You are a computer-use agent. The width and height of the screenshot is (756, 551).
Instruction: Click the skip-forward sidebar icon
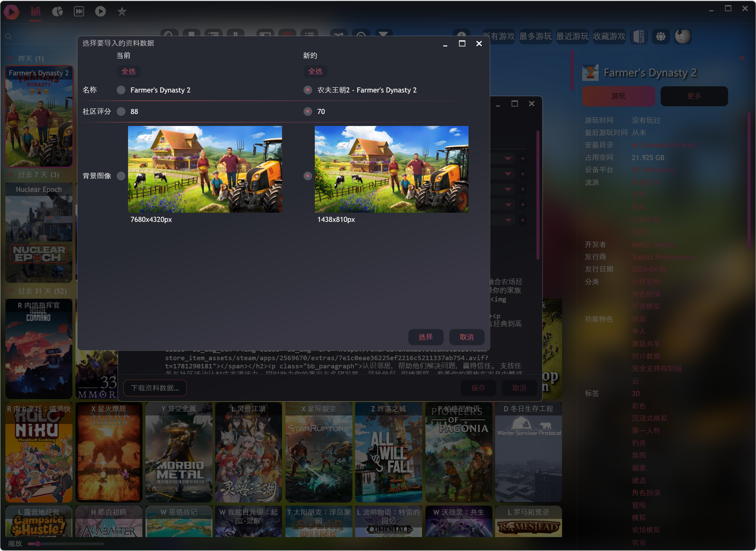(x=79, y=12)
